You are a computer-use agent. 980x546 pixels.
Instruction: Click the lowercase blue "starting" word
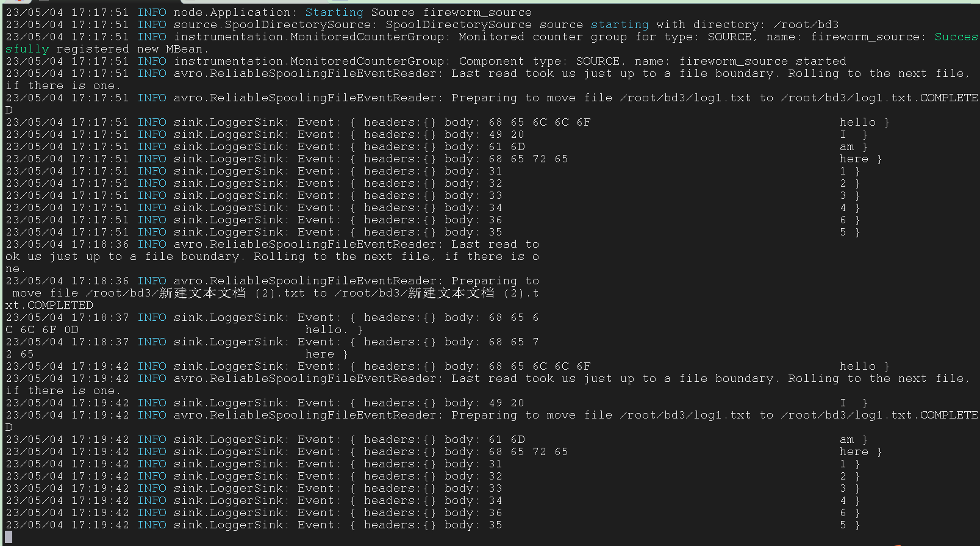619,24
